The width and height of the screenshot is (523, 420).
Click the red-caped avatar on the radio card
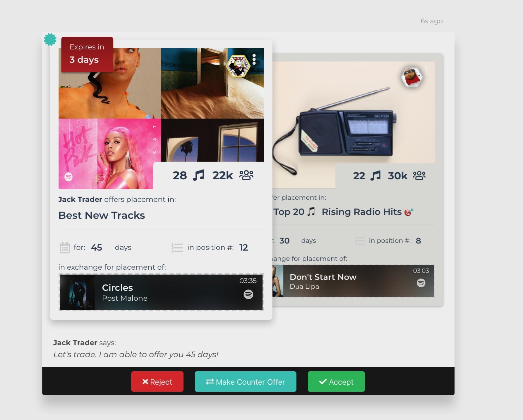(x=411, y=77)
